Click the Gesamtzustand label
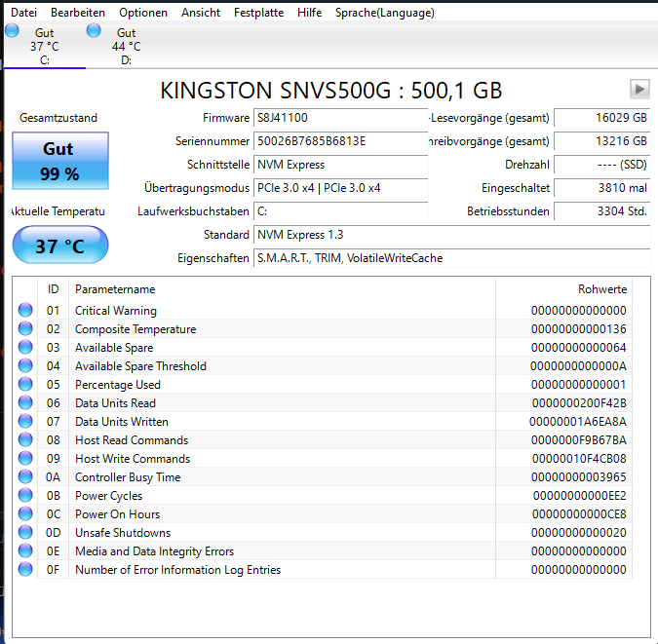Viewport: 658px width, 644px height. click(58, 118)
